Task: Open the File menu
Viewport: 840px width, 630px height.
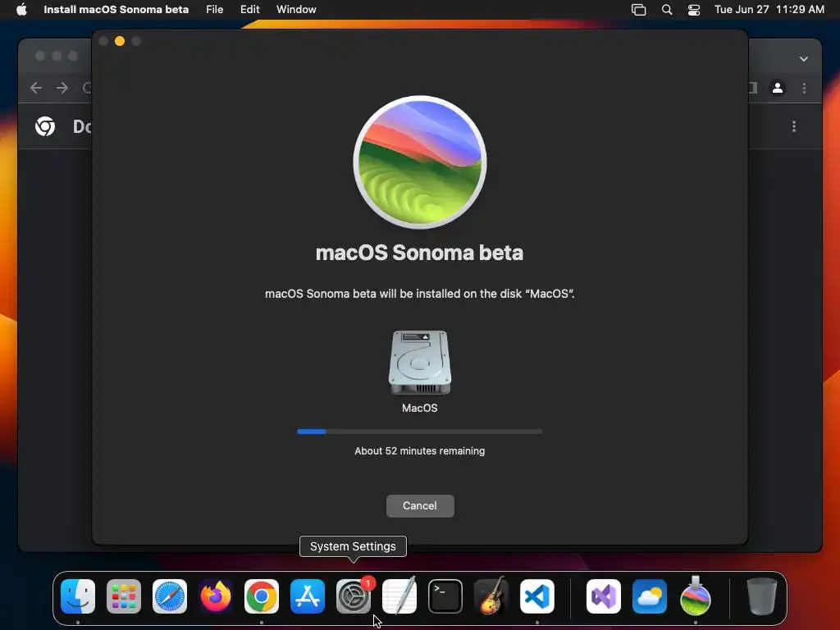Action: [x=215, y=9]
